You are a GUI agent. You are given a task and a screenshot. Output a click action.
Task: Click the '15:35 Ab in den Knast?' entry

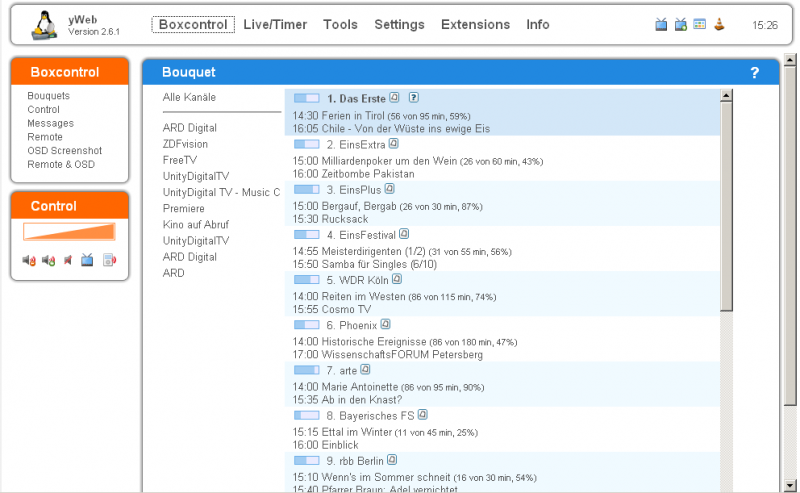pyautogui.click(x=347, y=400)
